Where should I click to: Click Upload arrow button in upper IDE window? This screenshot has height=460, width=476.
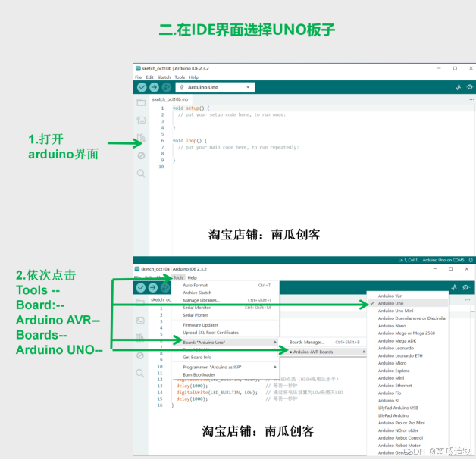[x=154, y=87]
